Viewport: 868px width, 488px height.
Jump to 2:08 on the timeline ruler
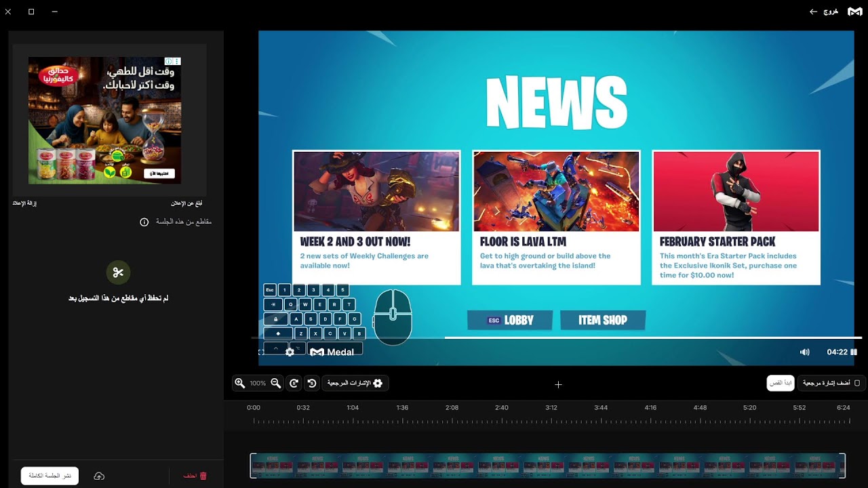pos(452,407)
